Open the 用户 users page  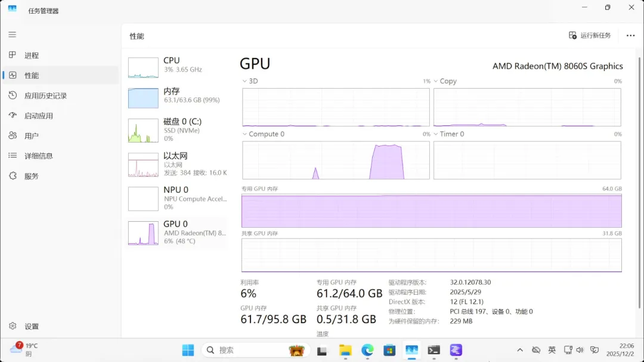point(31,136)
